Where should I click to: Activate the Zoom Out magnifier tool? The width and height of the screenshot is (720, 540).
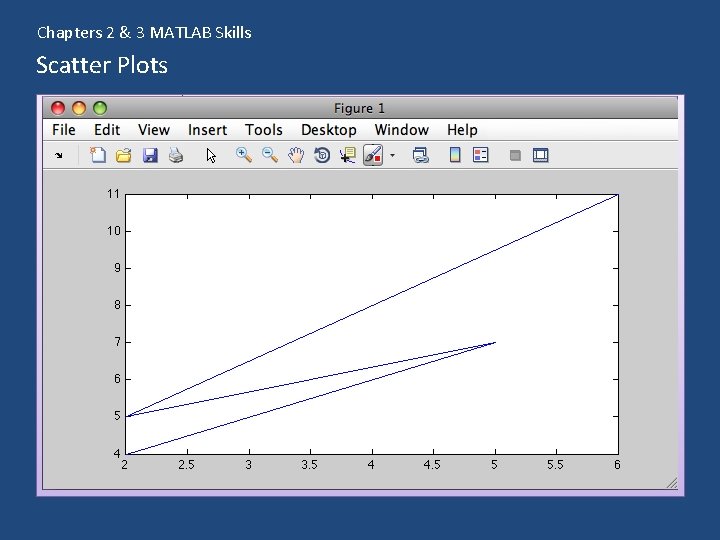tap(270, 155)
